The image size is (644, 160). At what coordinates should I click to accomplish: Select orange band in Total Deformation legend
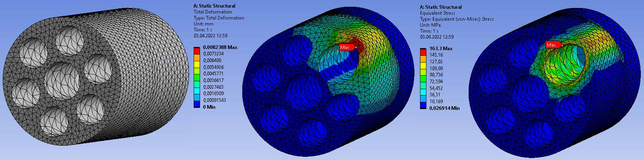[x=197, y=57]
